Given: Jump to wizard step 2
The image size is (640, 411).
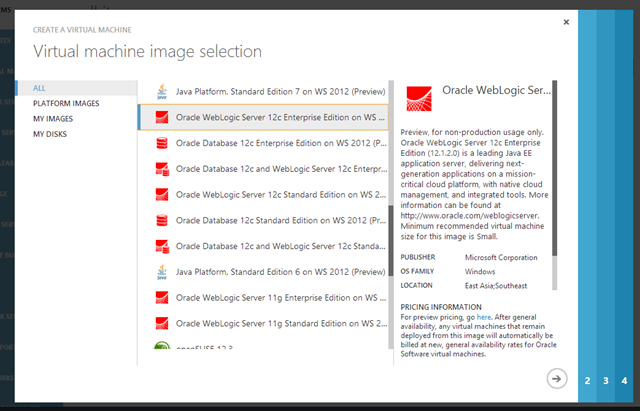Looking at the screenshot, I should 587,380.
